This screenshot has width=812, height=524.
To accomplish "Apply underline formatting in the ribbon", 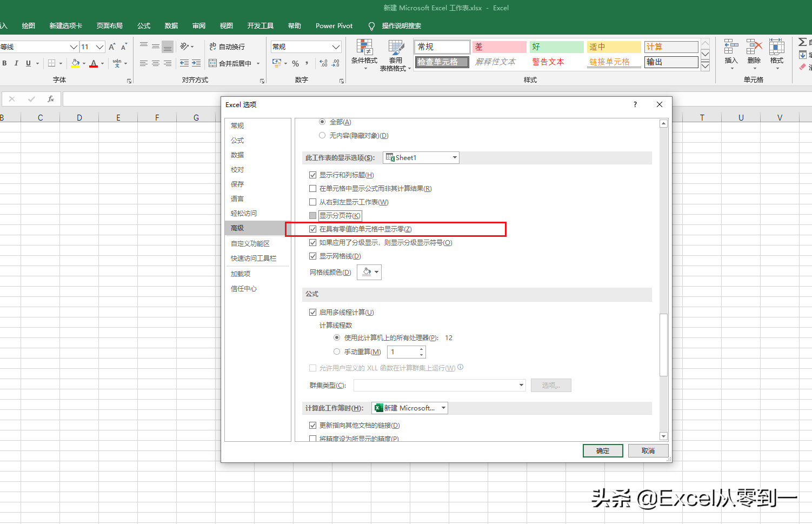I will tap(28, 63).
